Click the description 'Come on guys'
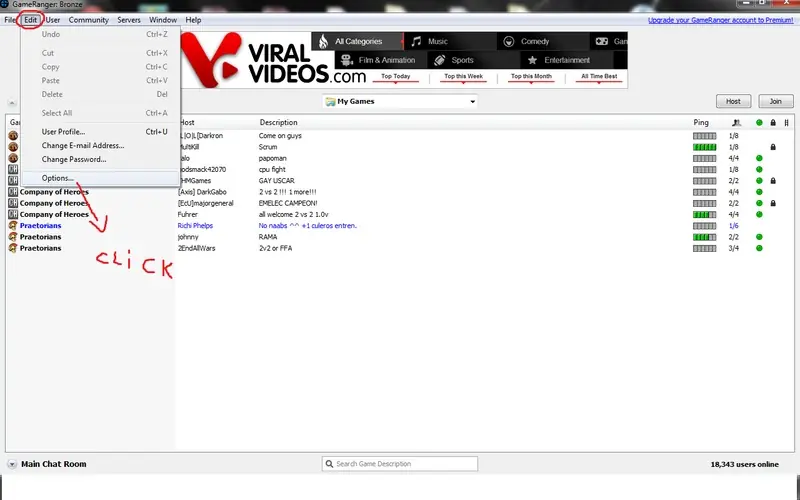Image resolution: width=800 pixels, height=500 pixels. pos(280,136)
